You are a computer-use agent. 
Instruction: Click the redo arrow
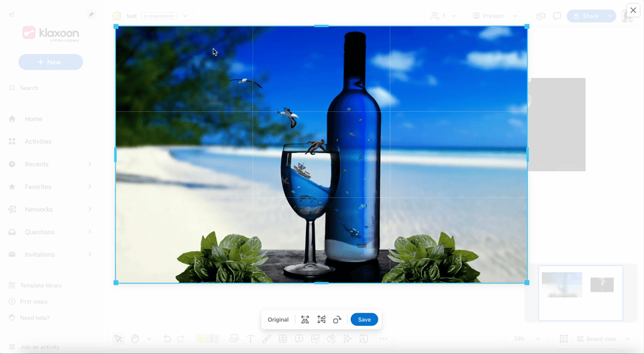coord(180,339)
